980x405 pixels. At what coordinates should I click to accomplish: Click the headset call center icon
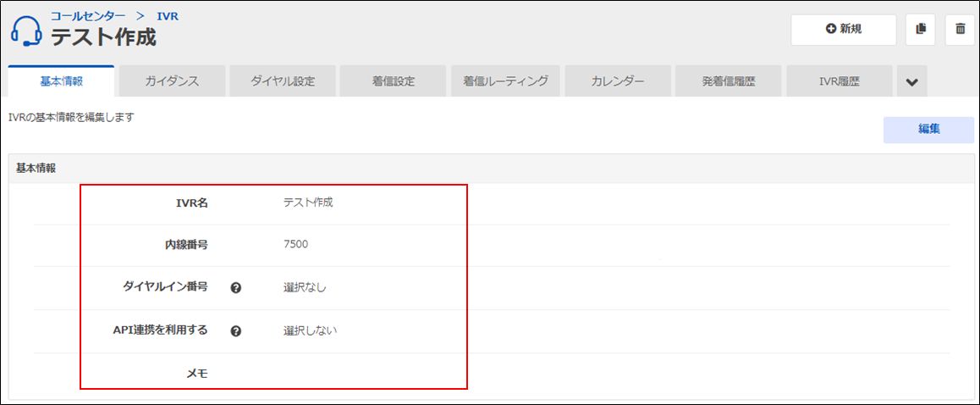pyautogui.click(x=26, y=31)
